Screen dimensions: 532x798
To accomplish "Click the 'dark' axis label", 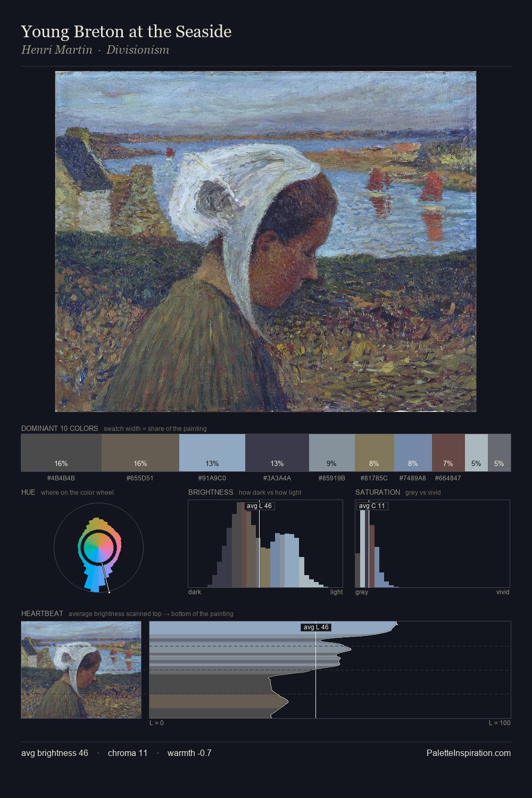I will click(195, 592).
